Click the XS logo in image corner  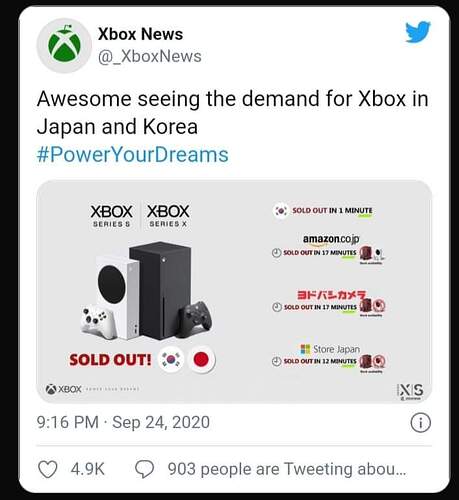tap(410, 391)
